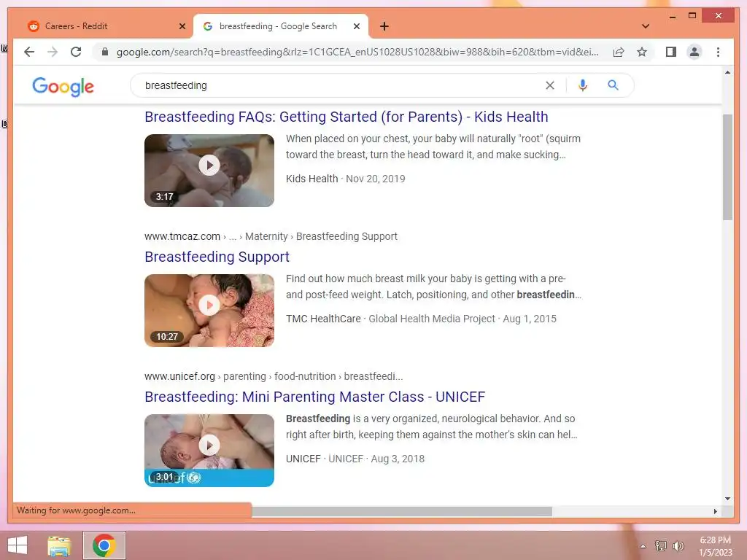Click the forward navigation arrow
This screenshot has height=560, width=747.
coord(53,52)
